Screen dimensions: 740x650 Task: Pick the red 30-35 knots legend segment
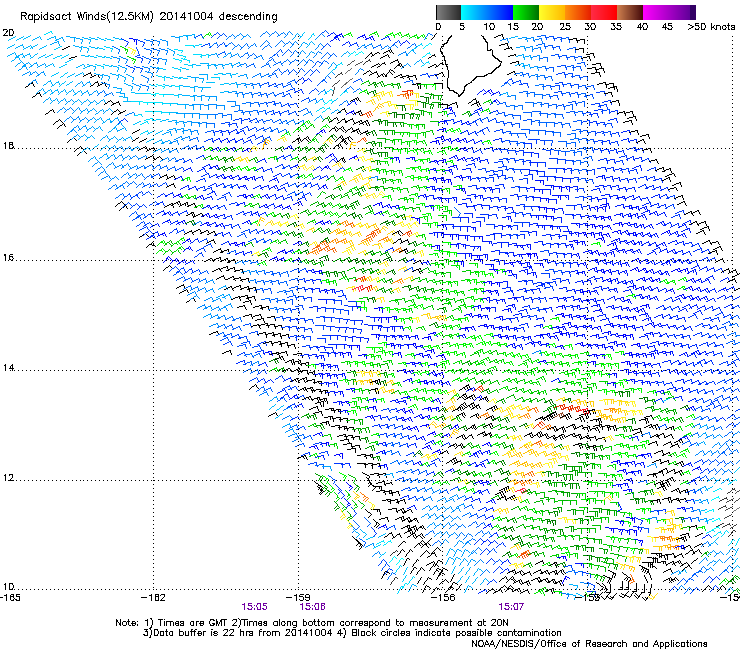coord(604,12)
